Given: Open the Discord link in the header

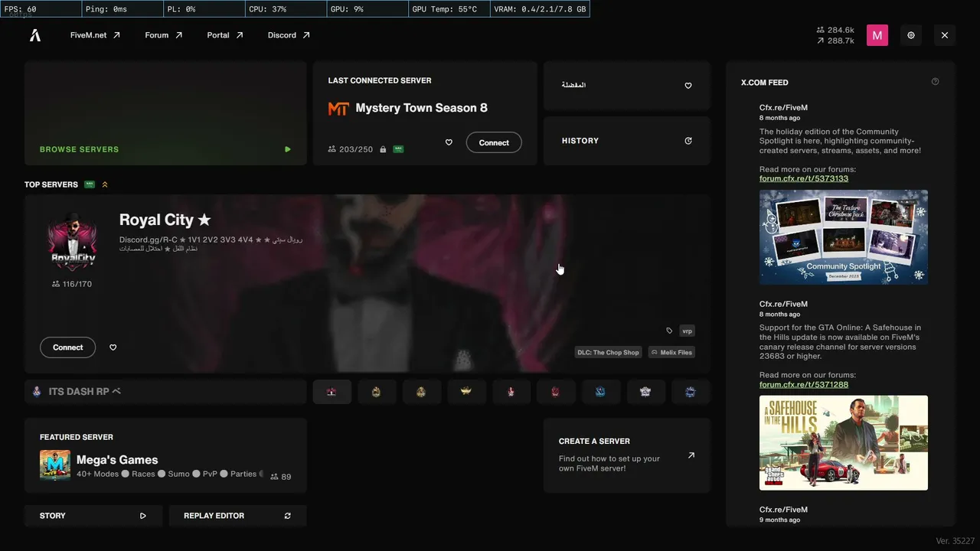Looking at the screenshot, I should 289,35.
